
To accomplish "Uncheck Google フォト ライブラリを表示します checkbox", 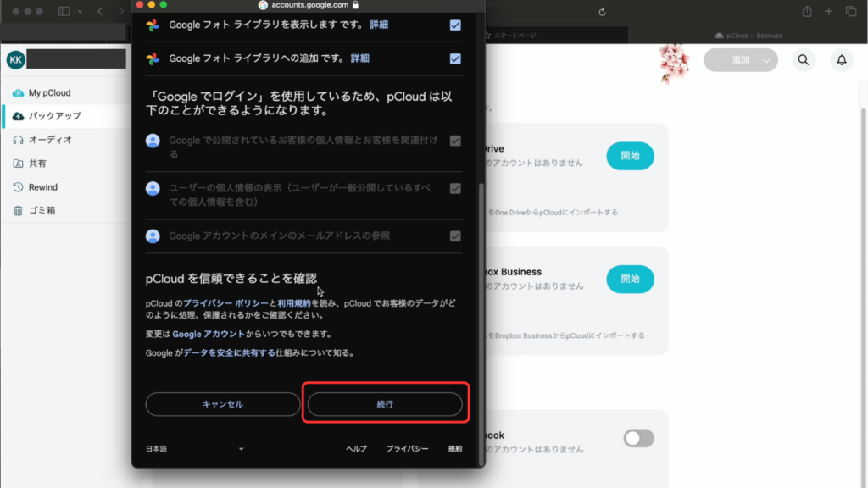I will 455,25.
